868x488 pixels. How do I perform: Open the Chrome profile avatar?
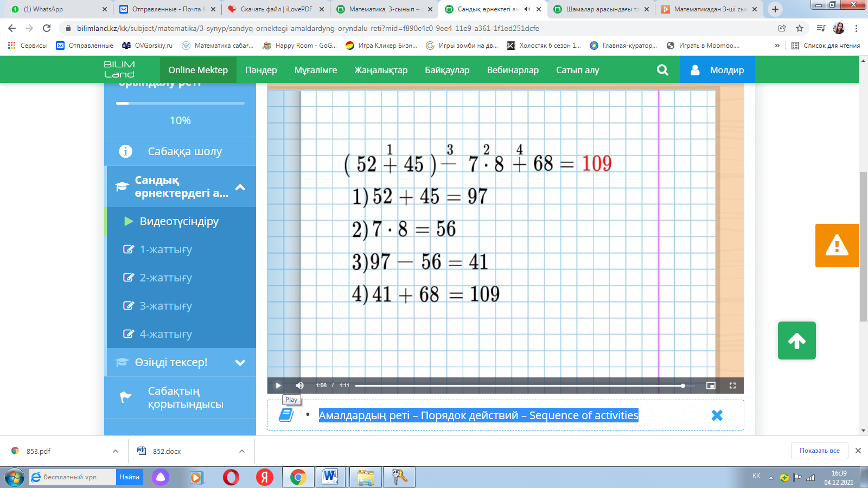[839, 28]
